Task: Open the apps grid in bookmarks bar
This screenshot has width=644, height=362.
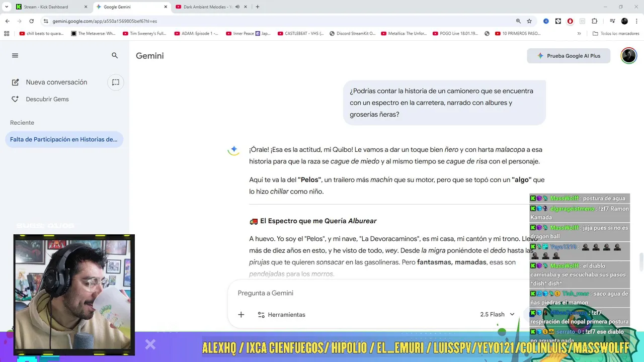Action: 7,34
